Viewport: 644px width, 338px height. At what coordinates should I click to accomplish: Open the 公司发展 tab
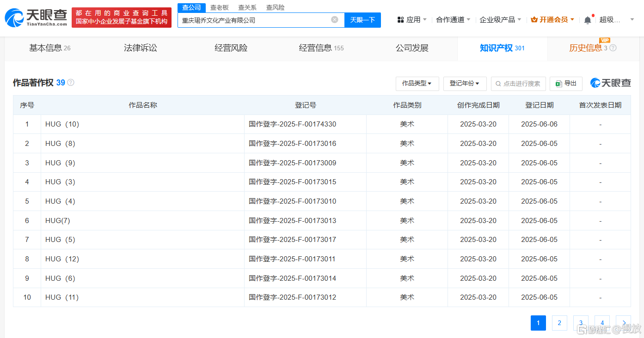tap(412, 48)
